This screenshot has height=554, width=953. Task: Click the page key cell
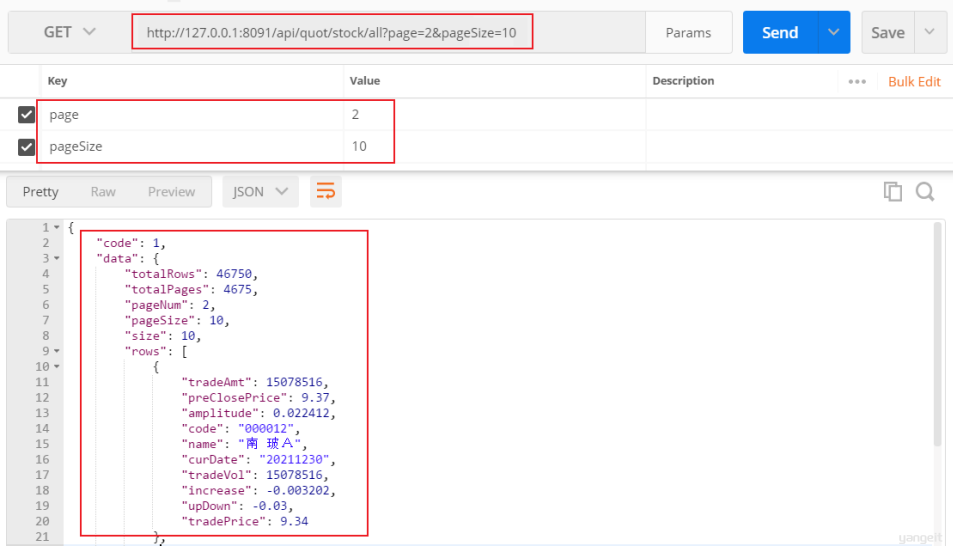[x=191, y=114]
